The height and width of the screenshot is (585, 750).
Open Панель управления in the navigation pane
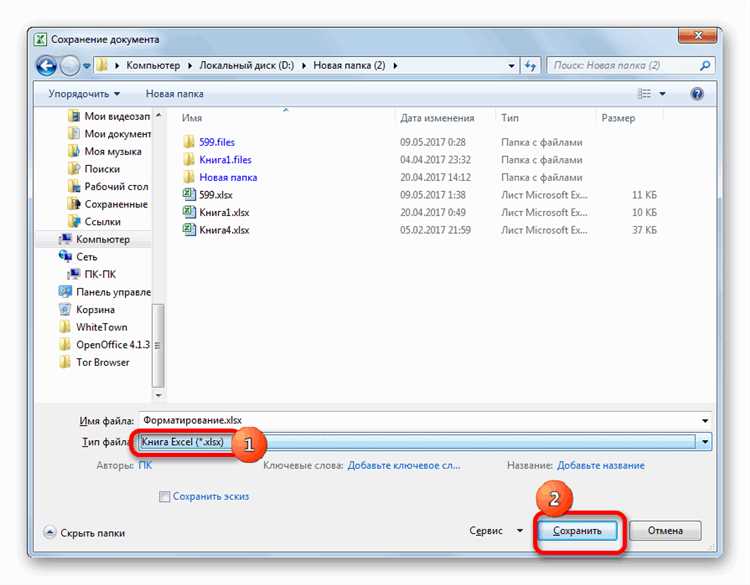click(x=105, y=292)
